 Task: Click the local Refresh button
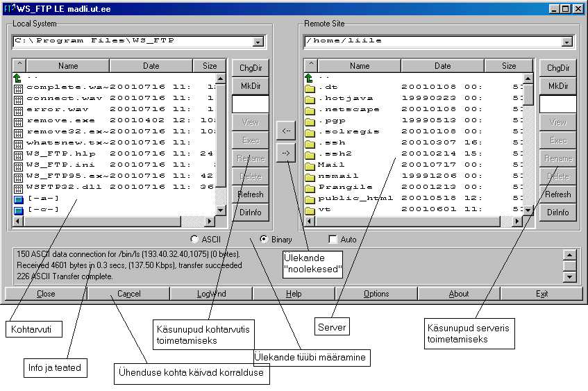click(x=251, y=194)
